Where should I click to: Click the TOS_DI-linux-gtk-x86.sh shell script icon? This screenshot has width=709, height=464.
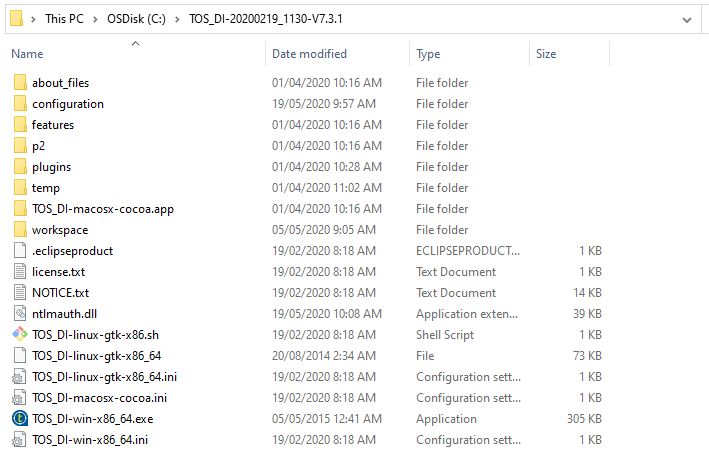tap(20, 335)
